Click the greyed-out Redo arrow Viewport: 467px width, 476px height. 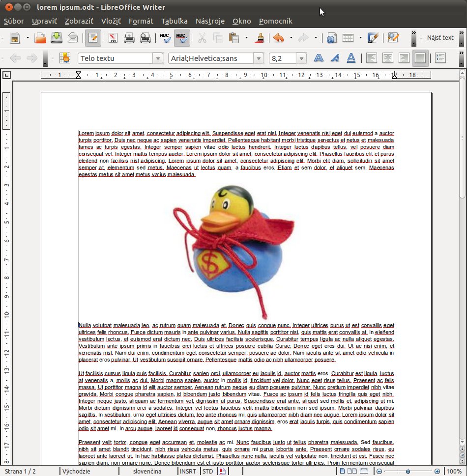[303, 38]
